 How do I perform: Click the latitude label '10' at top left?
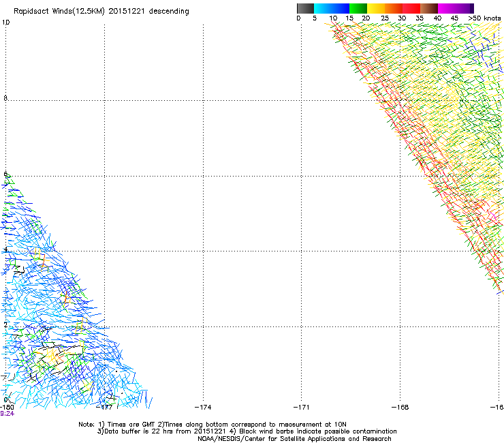point(5,22)
